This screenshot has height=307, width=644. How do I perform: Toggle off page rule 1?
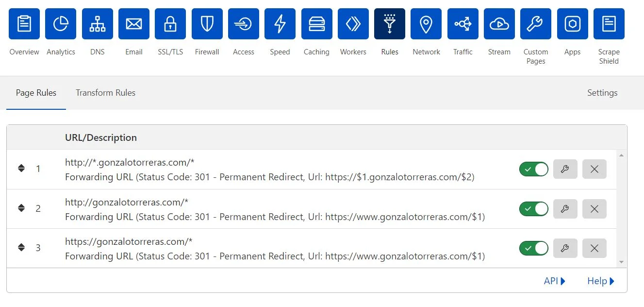[x=534, y=169]
